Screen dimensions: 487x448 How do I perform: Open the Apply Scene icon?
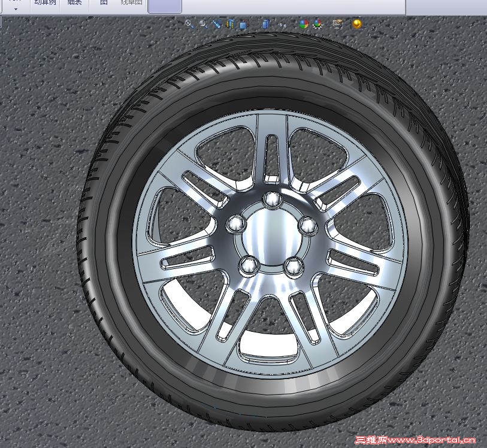tap(318, 24)
